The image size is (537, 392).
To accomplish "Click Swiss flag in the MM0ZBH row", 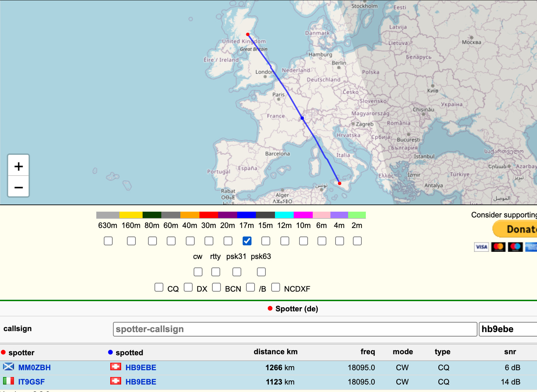I will [x=116, y=367].
